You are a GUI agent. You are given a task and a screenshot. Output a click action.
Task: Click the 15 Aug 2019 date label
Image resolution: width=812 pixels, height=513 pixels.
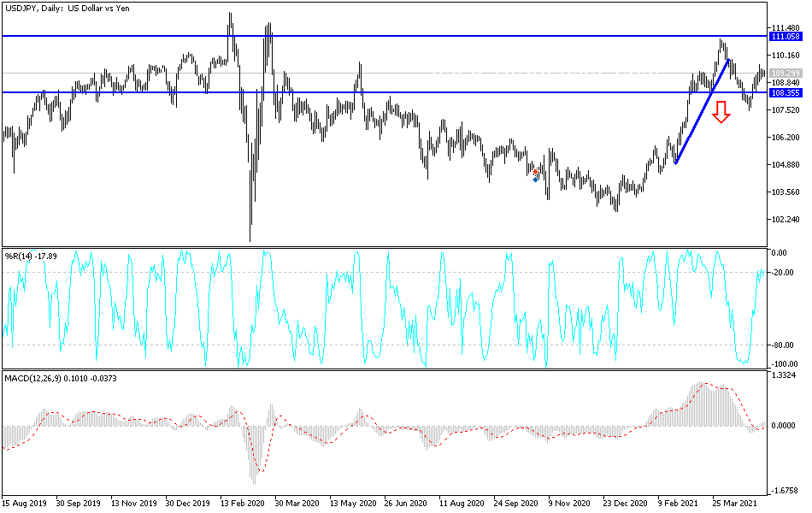click(x=26, y=502)
